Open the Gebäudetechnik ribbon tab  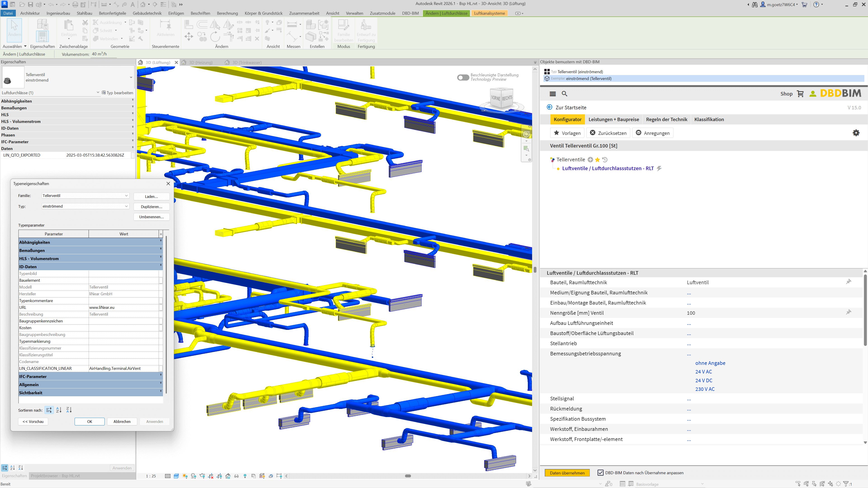coord(147,13)
